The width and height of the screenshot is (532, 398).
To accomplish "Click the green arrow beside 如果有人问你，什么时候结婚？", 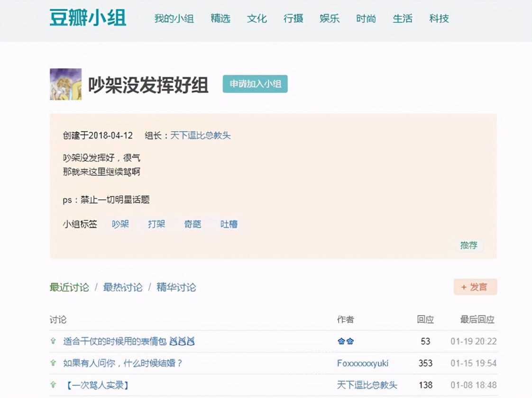I will click(54, 363).
